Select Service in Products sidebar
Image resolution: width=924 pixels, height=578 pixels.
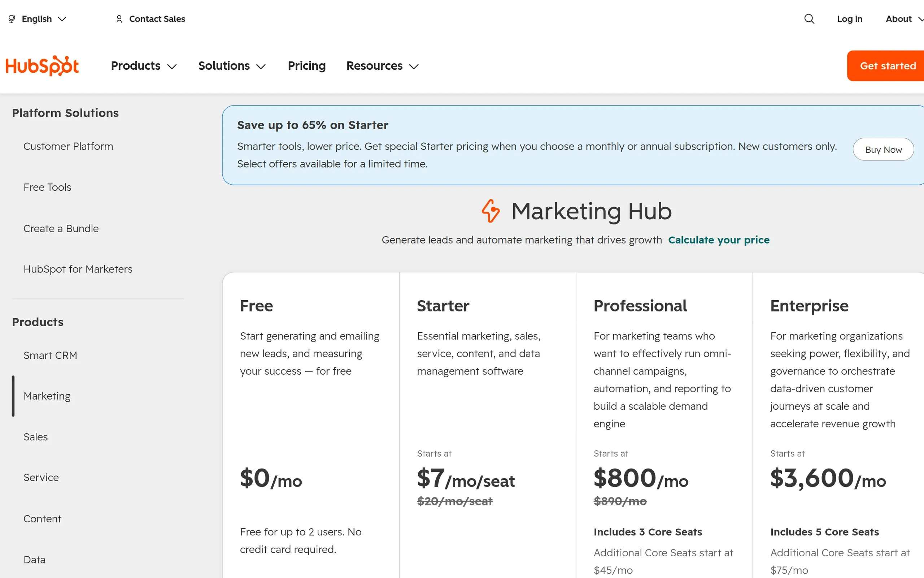(41, 477)
